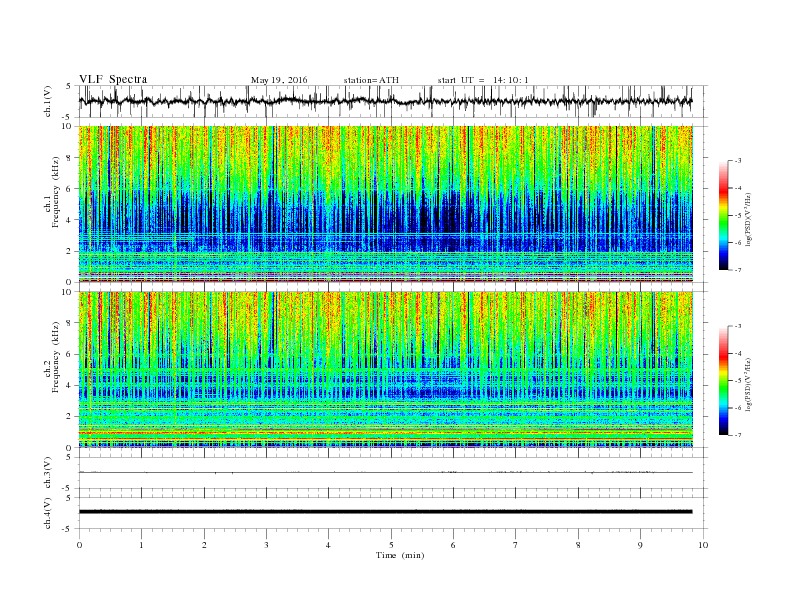This screenshot has width=792, height=612.
Task: Click inside the ch.1 frequency spectrogram
Action: click(386, 204)
